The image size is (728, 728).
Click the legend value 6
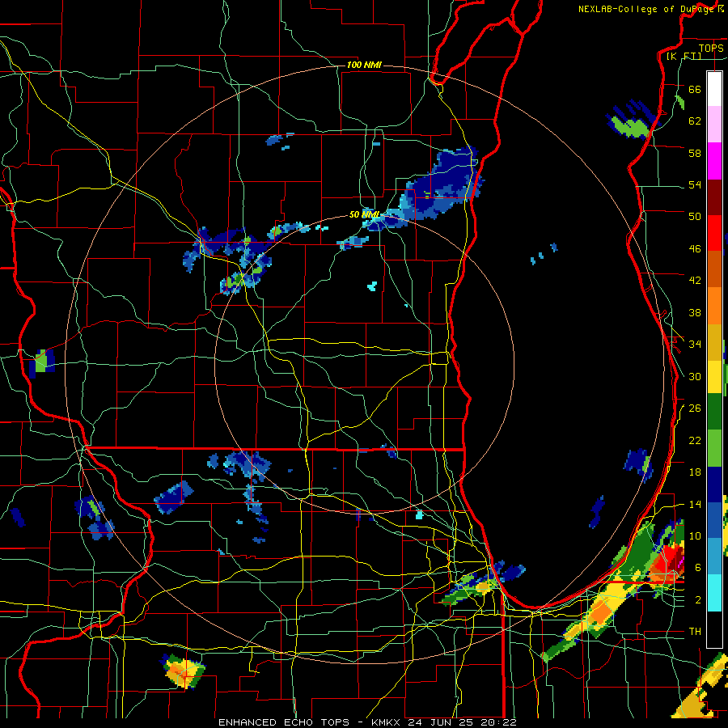698,568
